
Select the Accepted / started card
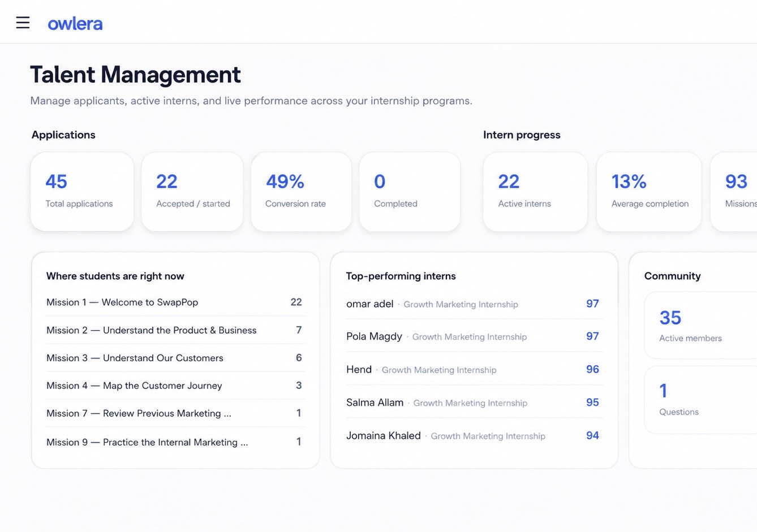click(x=192, y=192)
